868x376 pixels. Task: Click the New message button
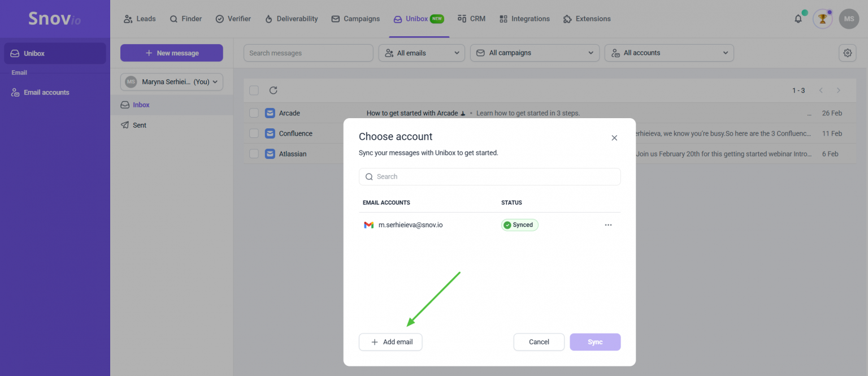click(172, 53)
